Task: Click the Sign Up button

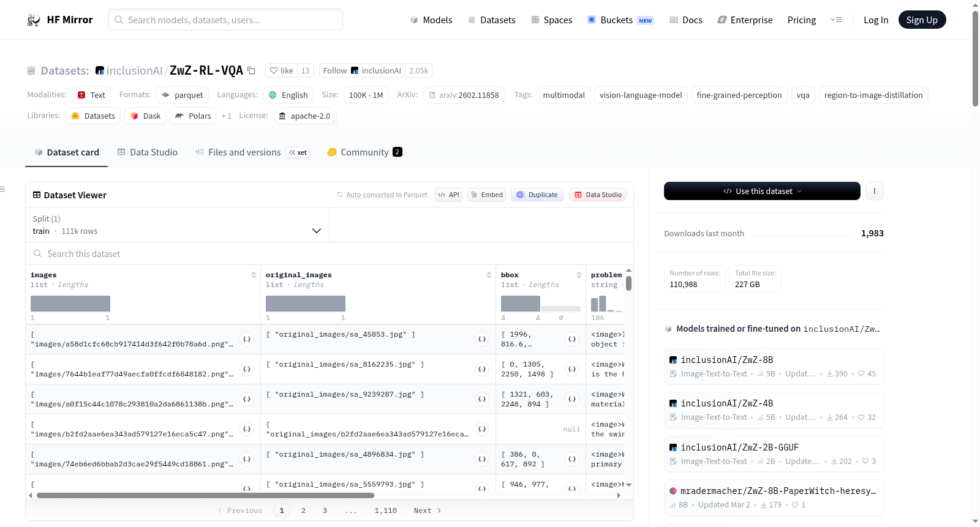Action: pos(922,20)
